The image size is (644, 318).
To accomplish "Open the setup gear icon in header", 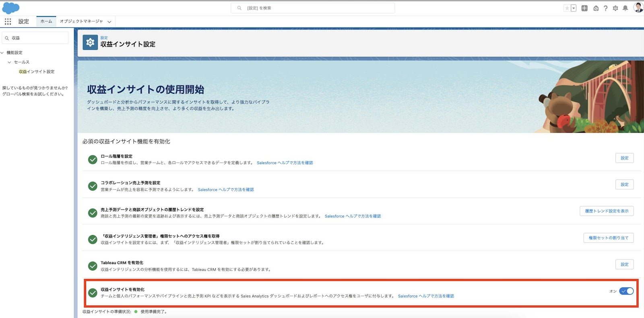I will 615,8.
